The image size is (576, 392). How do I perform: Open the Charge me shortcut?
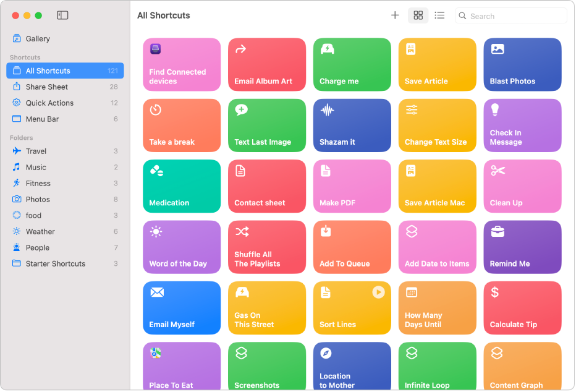tap(352, 64)
